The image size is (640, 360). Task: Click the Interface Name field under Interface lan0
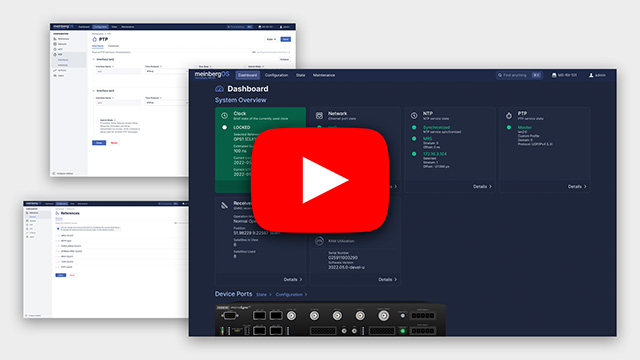pos(118,71)
